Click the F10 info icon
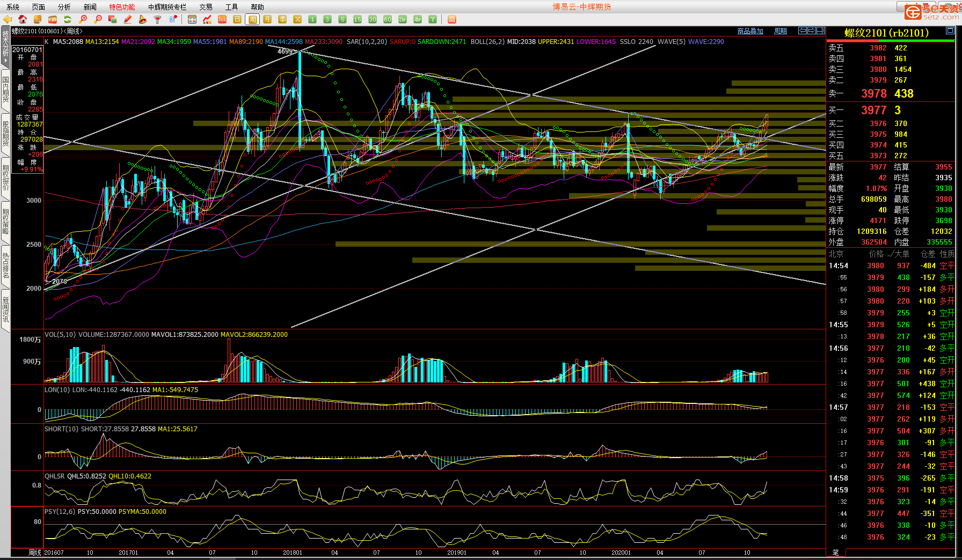This screenshot has width=962, height=560. pos(53,19)
